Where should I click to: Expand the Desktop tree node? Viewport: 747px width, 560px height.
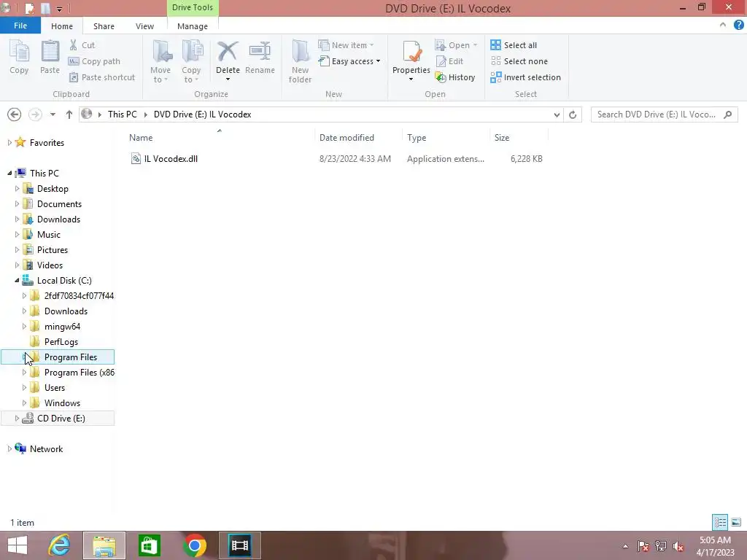point(17,189)
